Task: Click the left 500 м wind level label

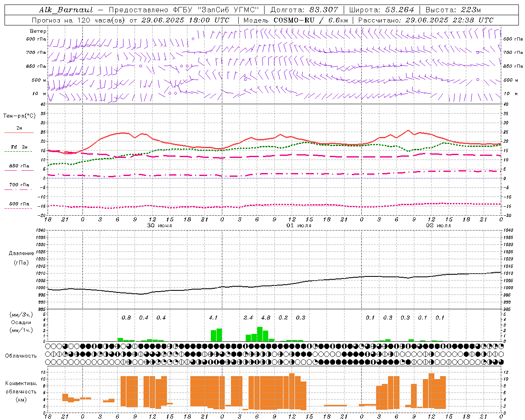Action: coord(39,80)
